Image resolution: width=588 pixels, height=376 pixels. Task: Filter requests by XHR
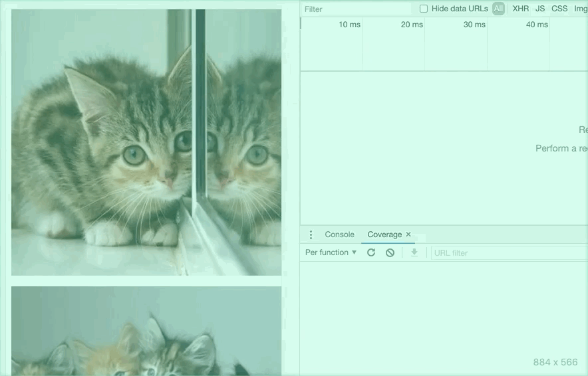click(x=521, y=9)
